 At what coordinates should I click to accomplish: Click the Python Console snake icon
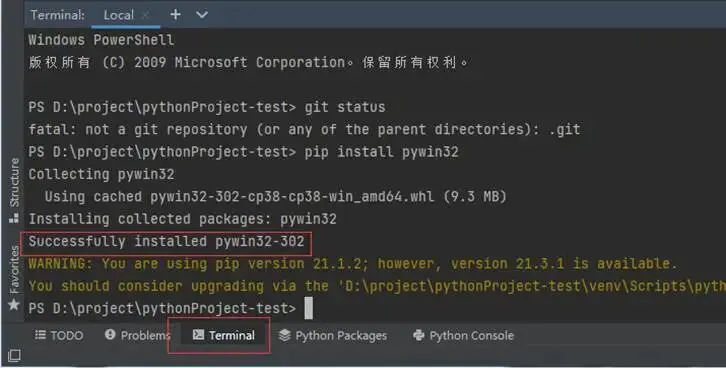(x=419, y=335)
